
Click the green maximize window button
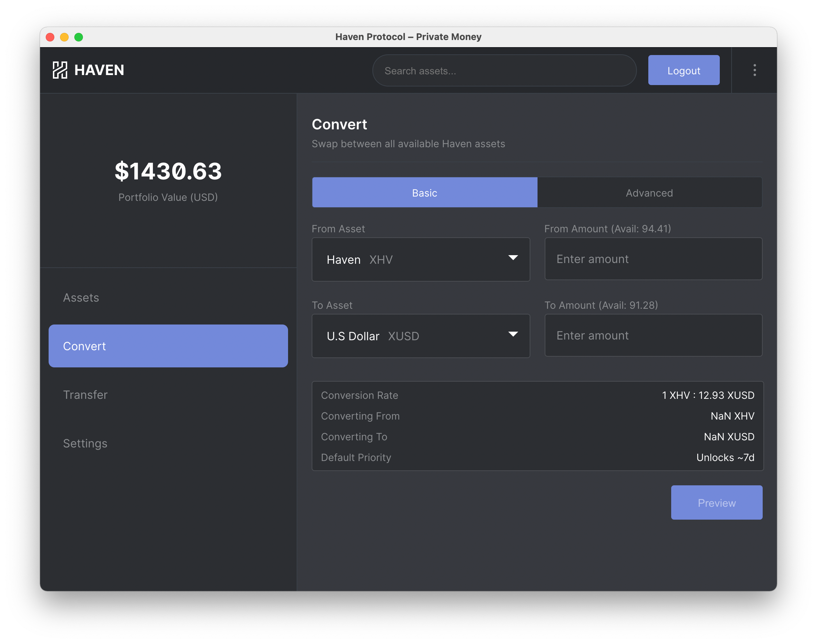tap(79, 37)
